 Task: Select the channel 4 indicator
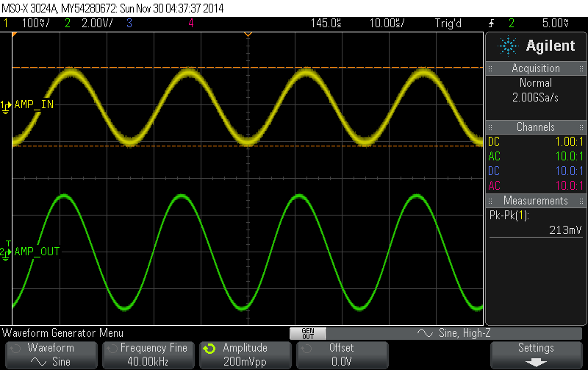(191, 24)
